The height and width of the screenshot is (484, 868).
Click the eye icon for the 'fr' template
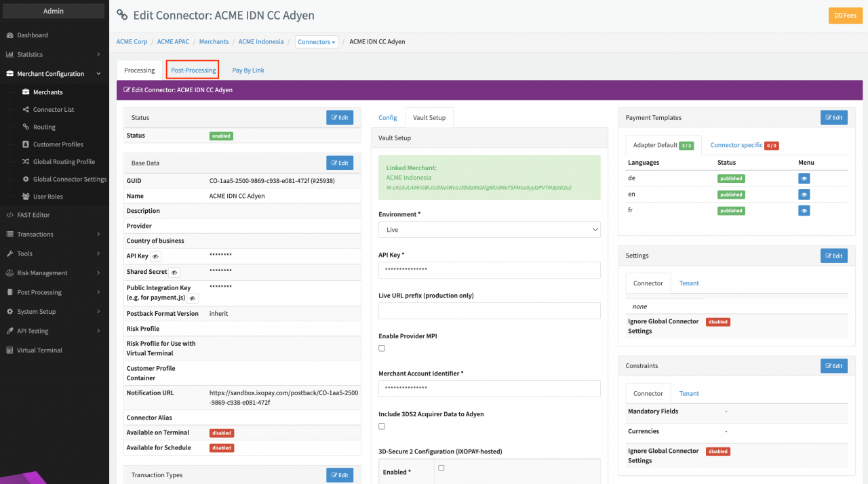(804, 211)
